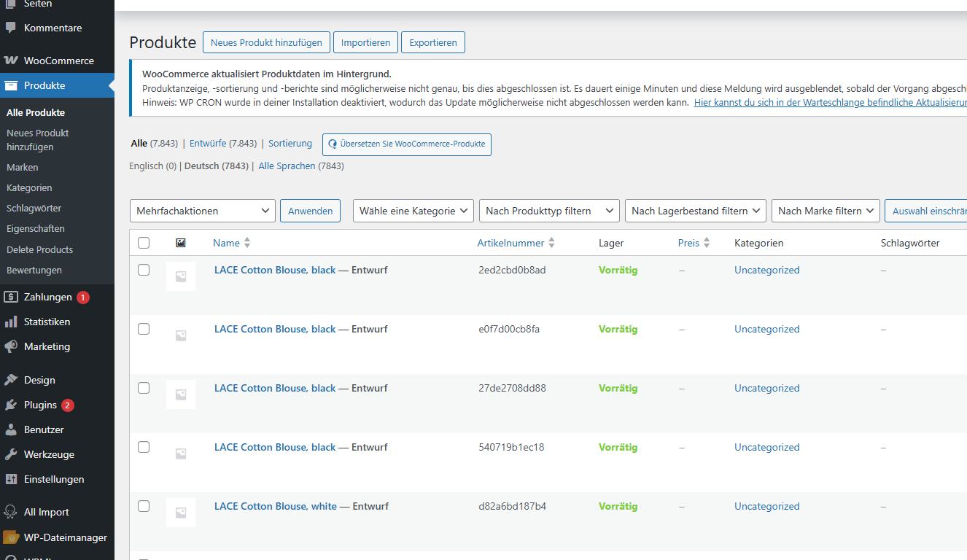
Task: Check the box for product 540719b1ec18
Action: coord(144,447)
